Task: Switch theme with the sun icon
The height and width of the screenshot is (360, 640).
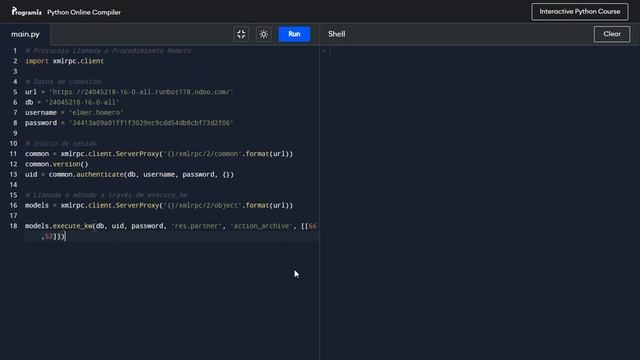Action: pyautogui.click(x=264, y=34)
